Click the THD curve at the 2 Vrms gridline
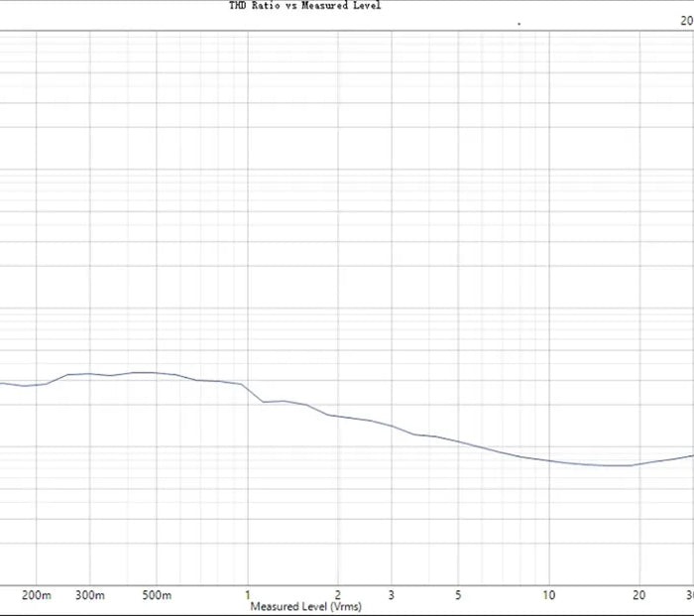Image resolution: width=694 pixels, height=616 pixels. tap(337, 417)
